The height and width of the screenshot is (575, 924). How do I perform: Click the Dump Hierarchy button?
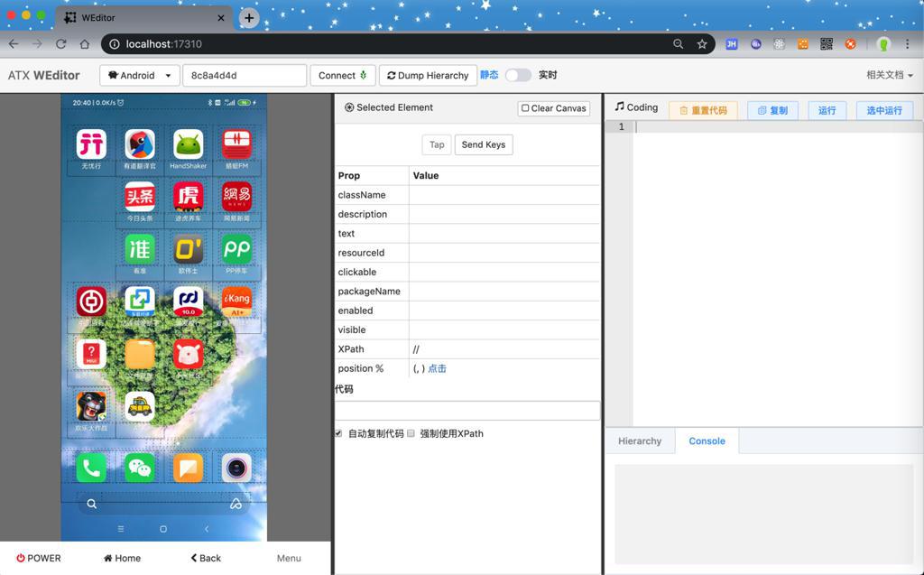pos(428,76)
